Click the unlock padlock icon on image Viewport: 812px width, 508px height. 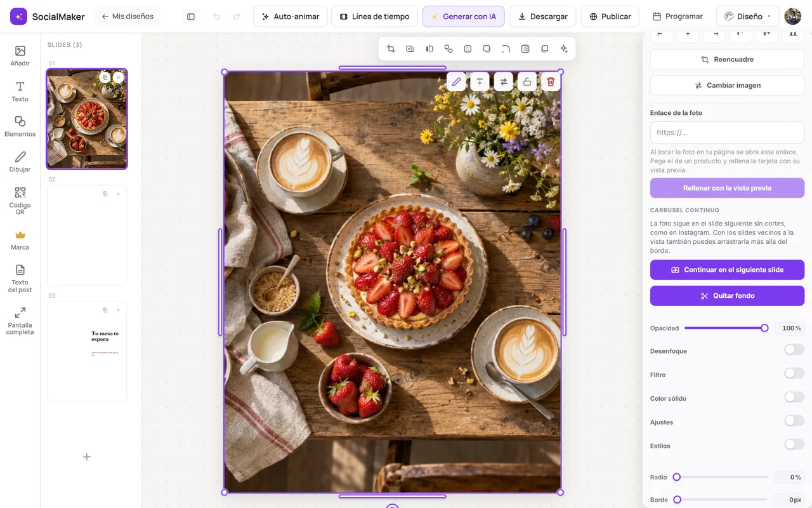[527, 81]
